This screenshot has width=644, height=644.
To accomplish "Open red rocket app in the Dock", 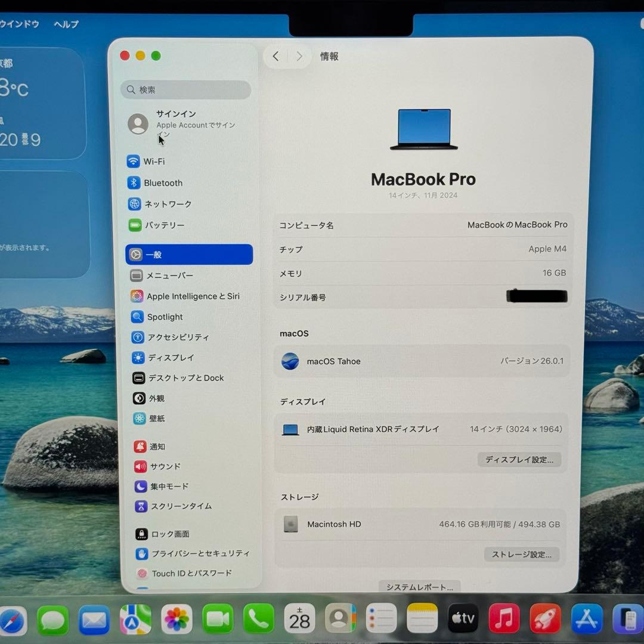I will [x=545, y=618].
